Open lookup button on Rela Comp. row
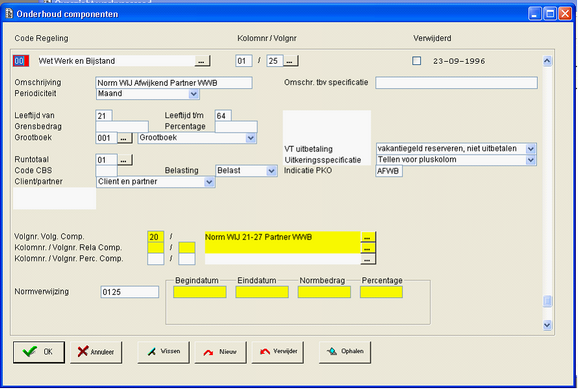Viewport: 578px width, 389px height. tap(368, 248)
